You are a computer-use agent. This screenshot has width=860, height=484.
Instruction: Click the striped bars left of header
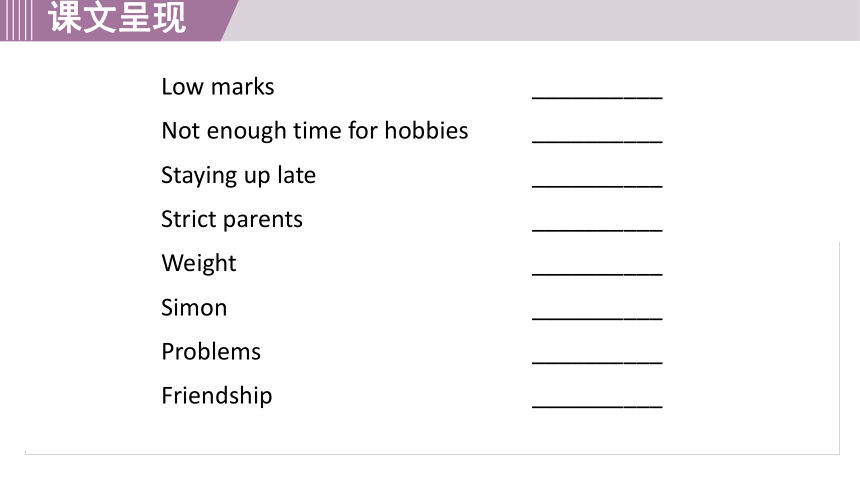(x=16, y=20)
